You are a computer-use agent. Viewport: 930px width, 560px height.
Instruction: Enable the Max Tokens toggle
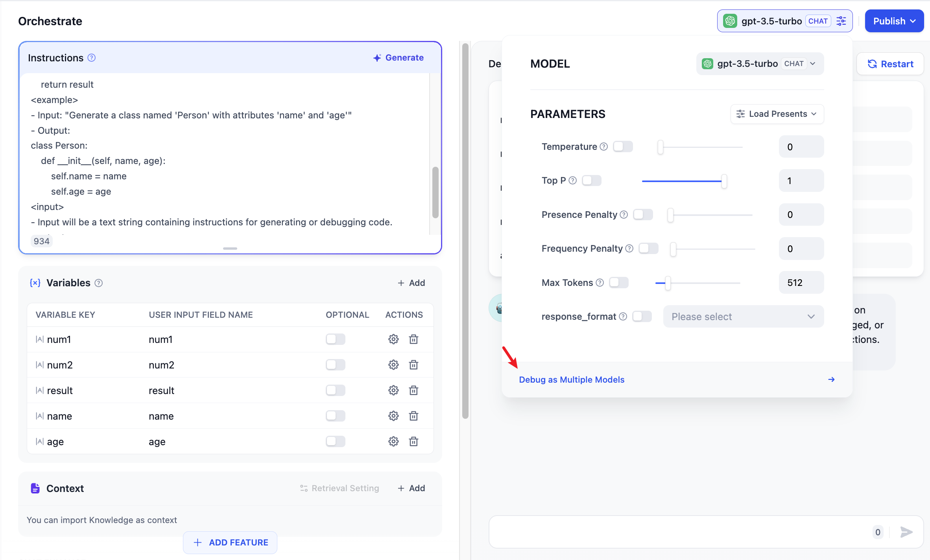tap(619, 283)
